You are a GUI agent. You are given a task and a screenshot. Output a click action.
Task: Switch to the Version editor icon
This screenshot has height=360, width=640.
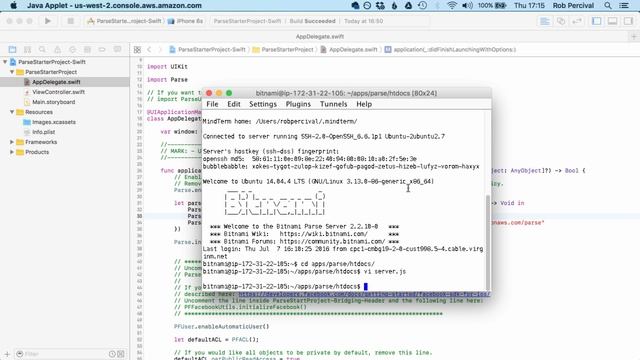coord(577,21)
